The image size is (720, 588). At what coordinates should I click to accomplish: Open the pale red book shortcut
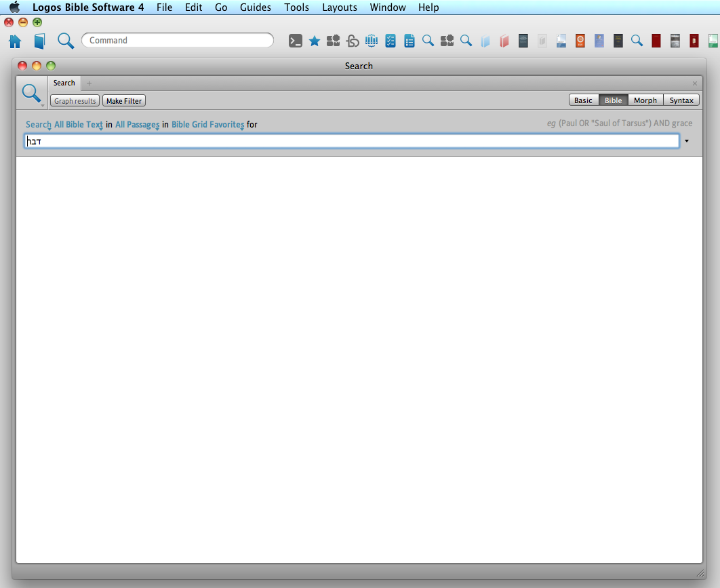504,41
